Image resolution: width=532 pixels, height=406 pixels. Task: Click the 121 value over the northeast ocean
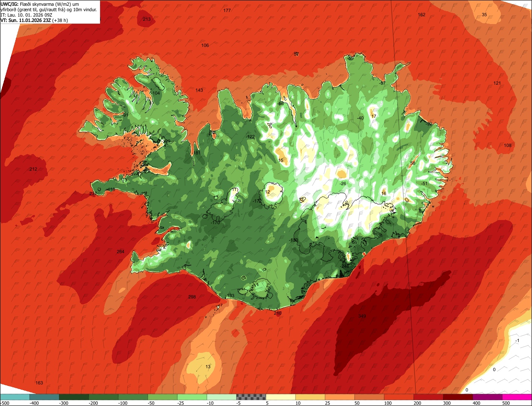497,83
